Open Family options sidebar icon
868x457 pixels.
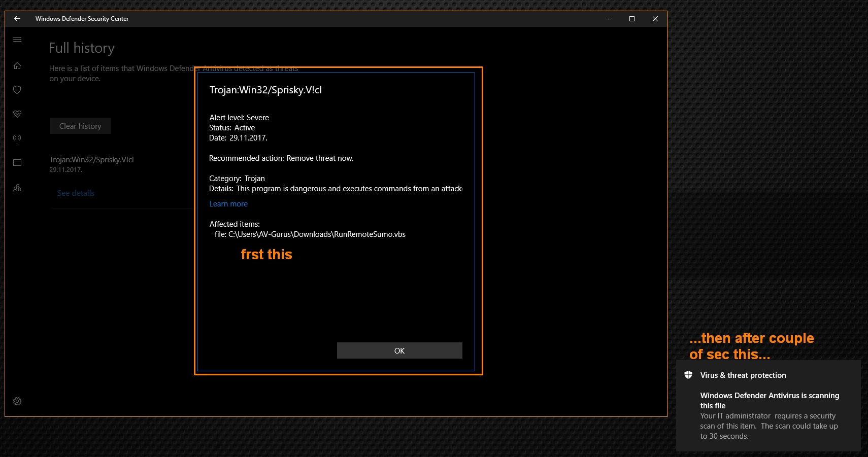click(17, 188)
